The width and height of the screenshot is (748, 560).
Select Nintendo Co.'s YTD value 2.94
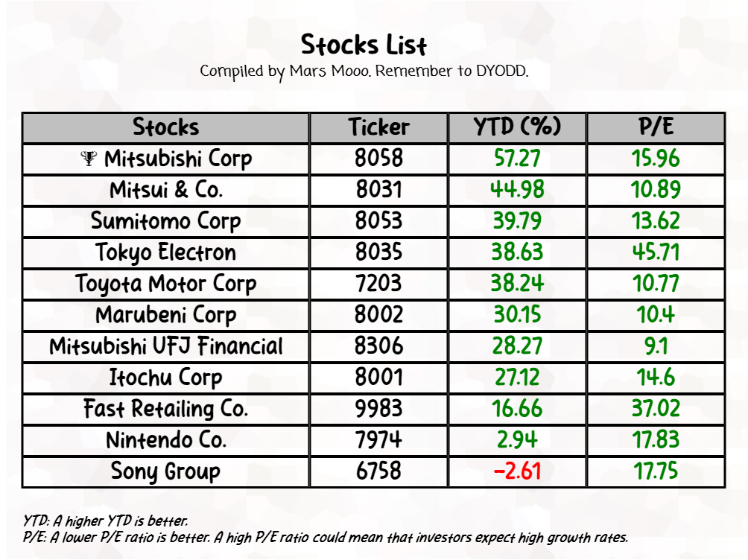[517, 440]
